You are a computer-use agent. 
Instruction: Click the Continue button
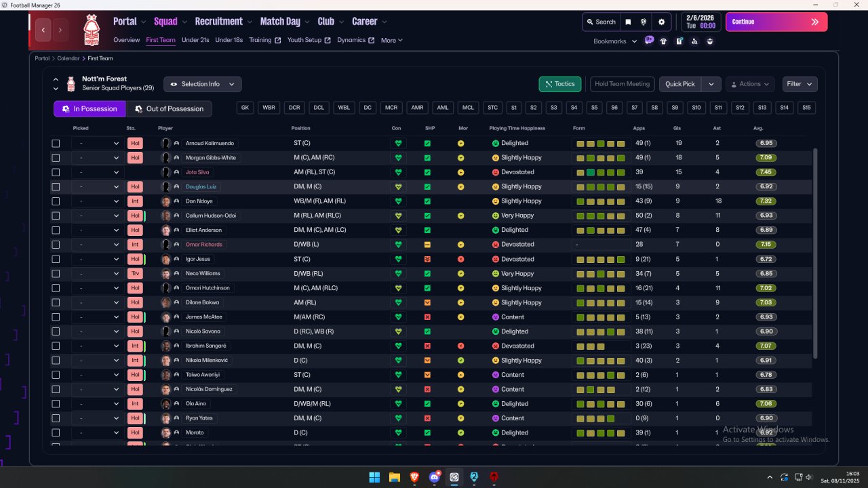click(776, 22)
